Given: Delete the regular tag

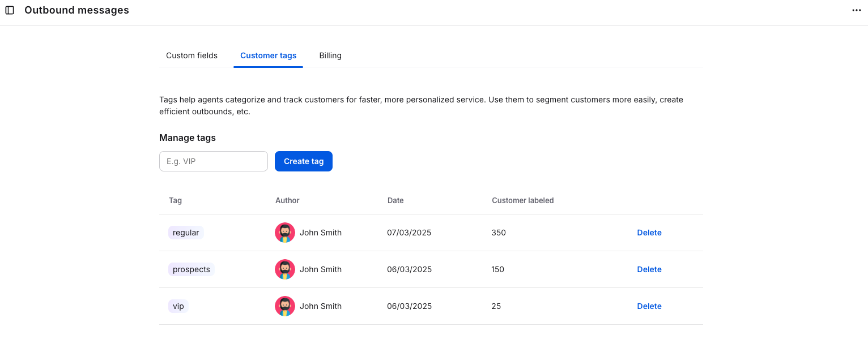Looking at the screenshot, I should pos(649,233).
